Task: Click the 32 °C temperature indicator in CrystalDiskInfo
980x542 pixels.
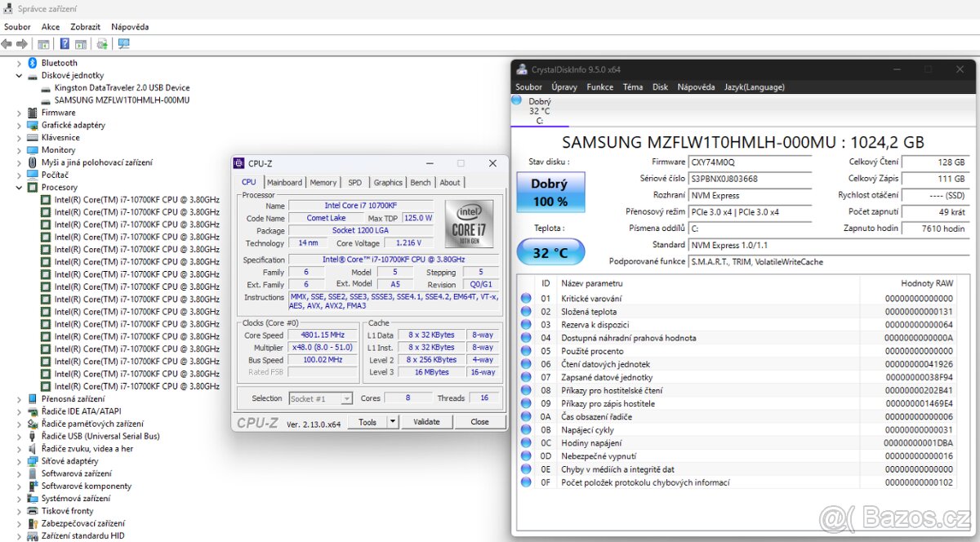Action: pos(550,251)
